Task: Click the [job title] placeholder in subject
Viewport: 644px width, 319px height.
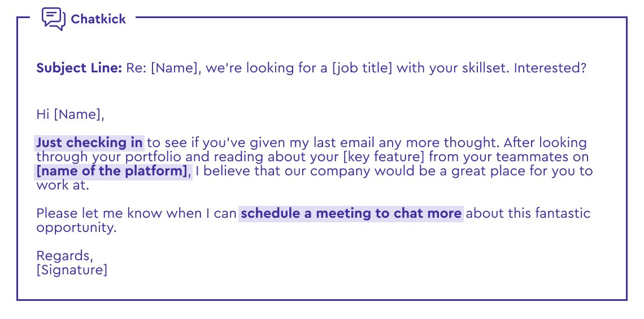Action: [362, 68]
